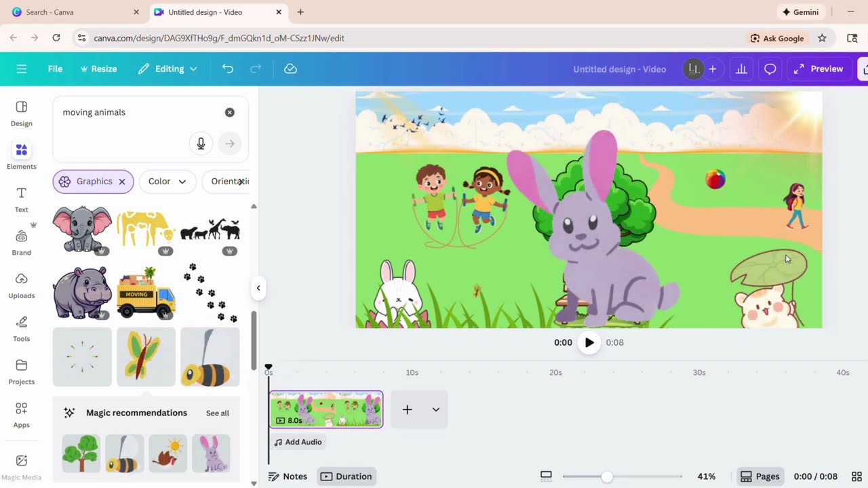Click the Preview button
This screenshot has width=868, height=488.
tap(818, 68)
